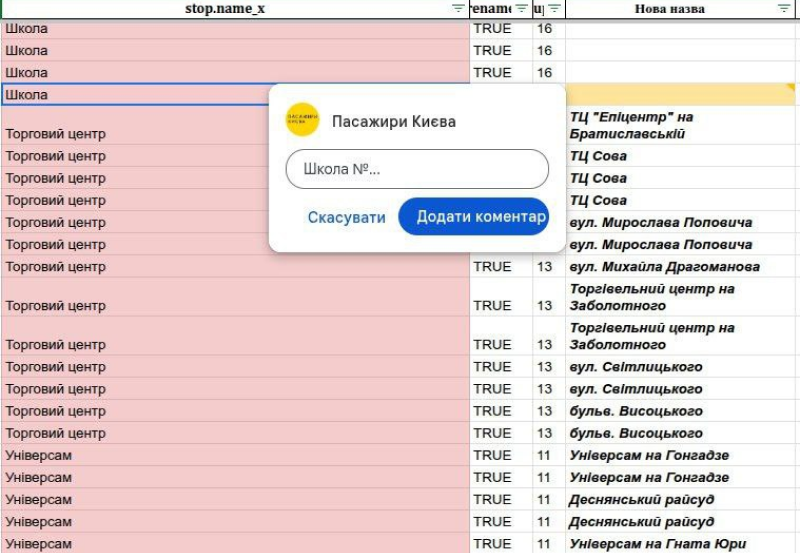Open filter icon in narrow count column header
Viewport: 800px width, 553px height.
tap(554, 9)
